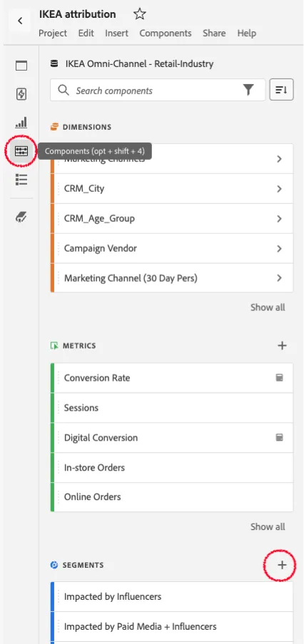
Task: Open the Panels icon in left rail
Action: [21, 66]
